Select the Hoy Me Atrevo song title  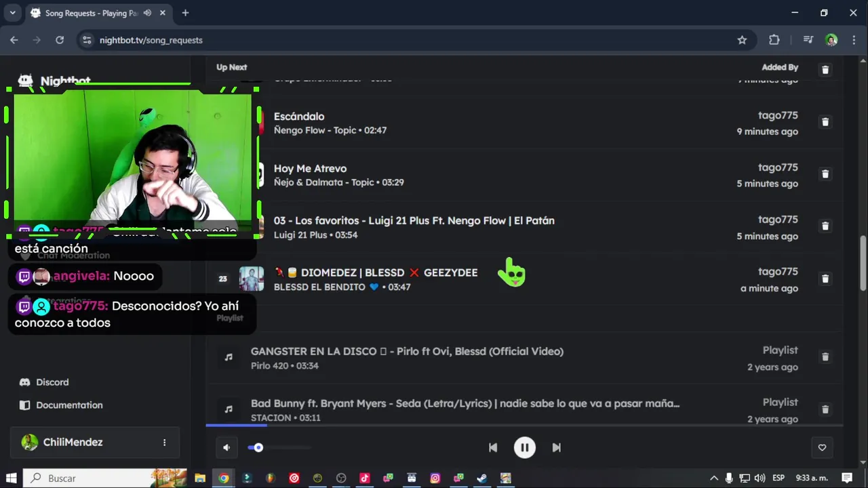coord(310,169)
